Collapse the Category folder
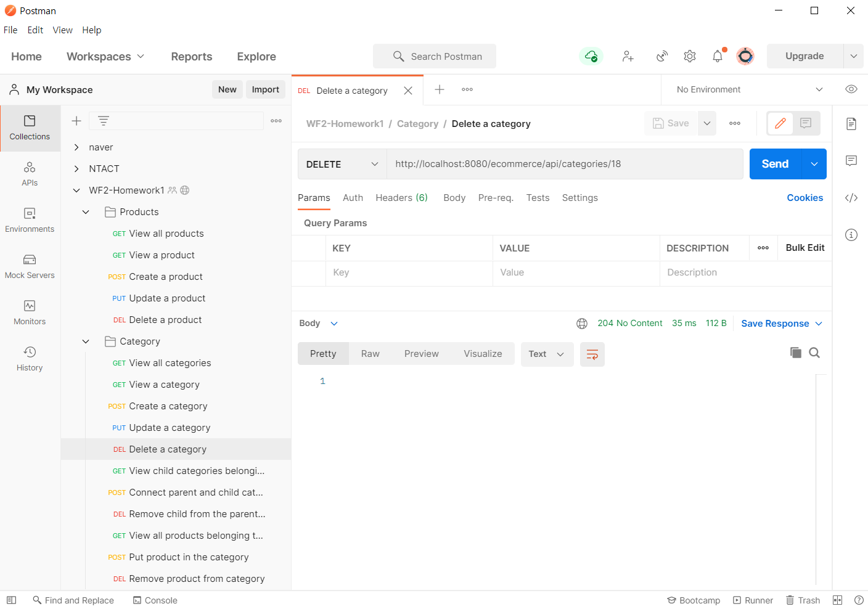The height and width of the screenshot is (609, 868). click(x=86, y=341)
